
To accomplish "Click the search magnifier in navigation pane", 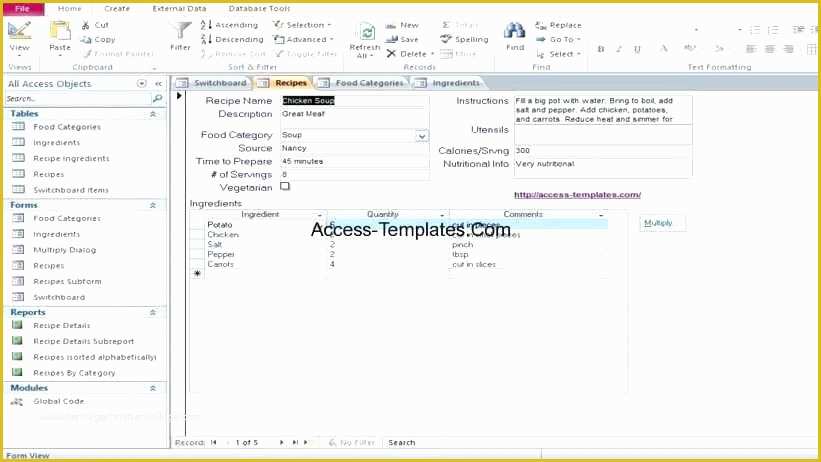I will point(157,98).
